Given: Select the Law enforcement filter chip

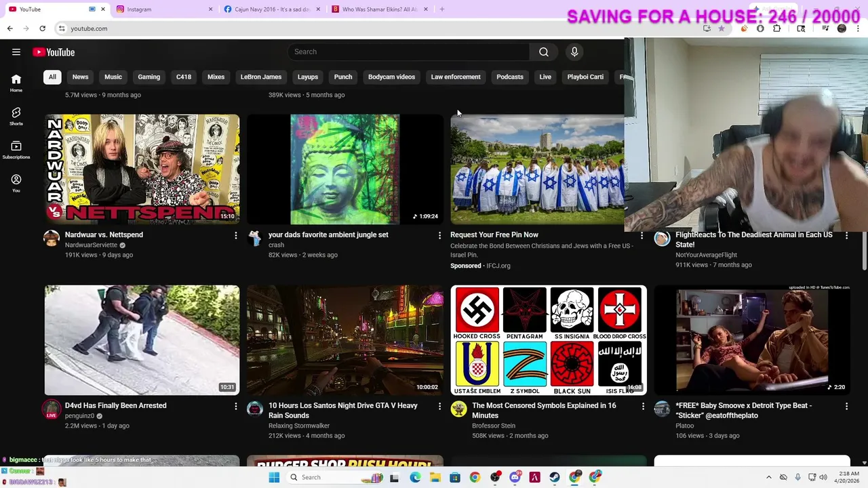Looking at the screenshot, I should (x=456, y=77).
